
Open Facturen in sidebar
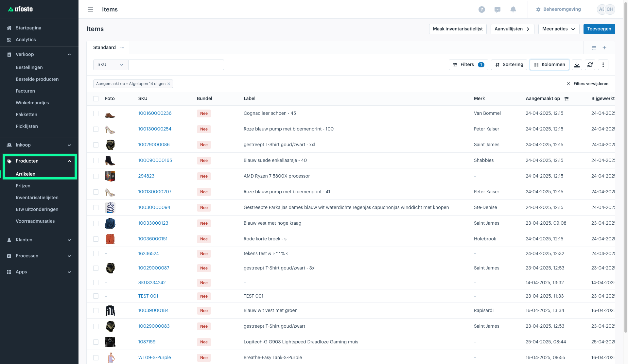[25, 91]
